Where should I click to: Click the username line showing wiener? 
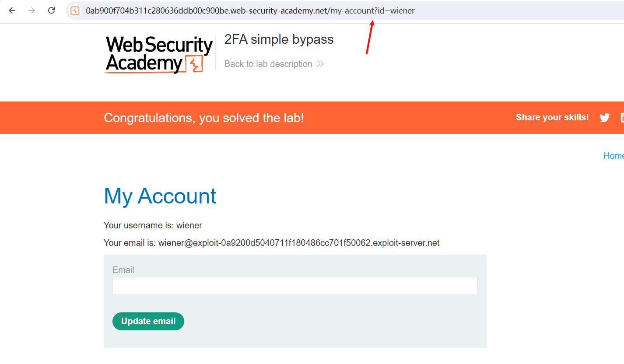pos(153,225)
